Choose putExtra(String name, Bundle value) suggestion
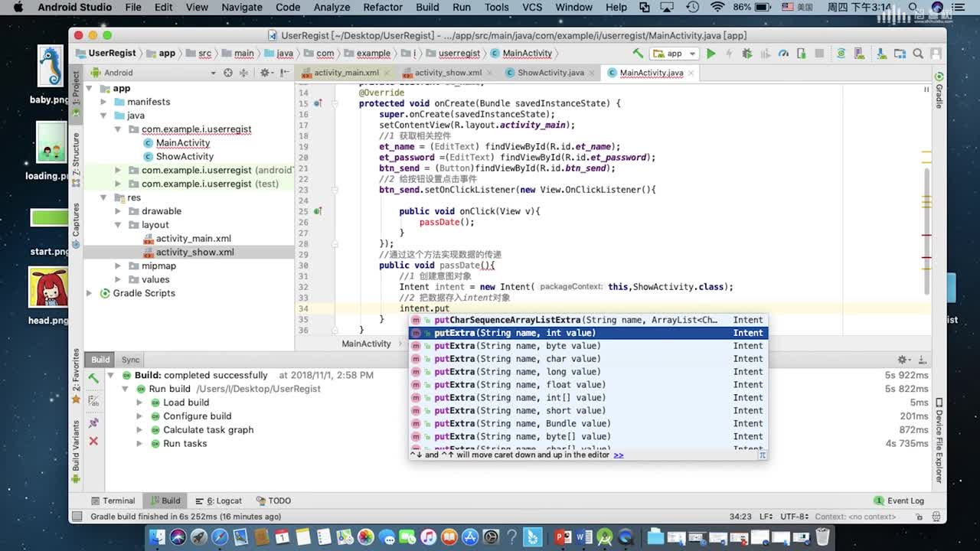Viewport: 980px width, 551px height. 588,424
